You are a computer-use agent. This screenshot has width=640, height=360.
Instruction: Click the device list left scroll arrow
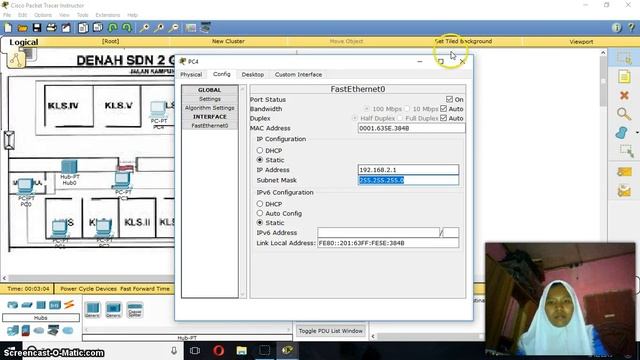point(86,329)
